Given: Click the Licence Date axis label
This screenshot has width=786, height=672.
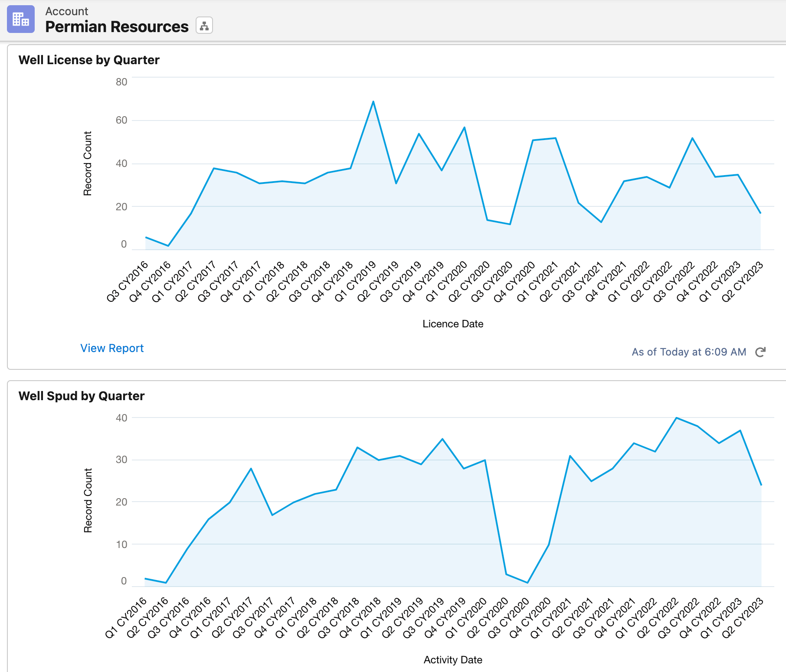Looking at the screenshot, I should click(x=452, y=324).
